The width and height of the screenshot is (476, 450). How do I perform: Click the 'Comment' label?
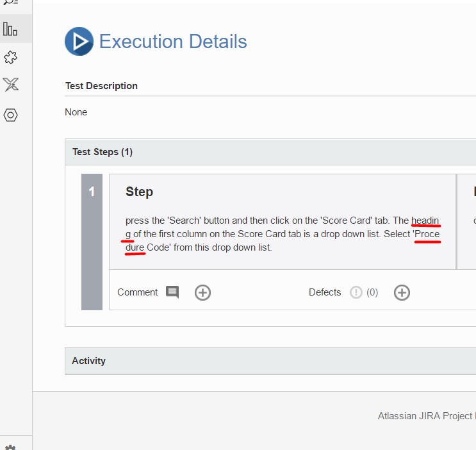click(138, 292)
